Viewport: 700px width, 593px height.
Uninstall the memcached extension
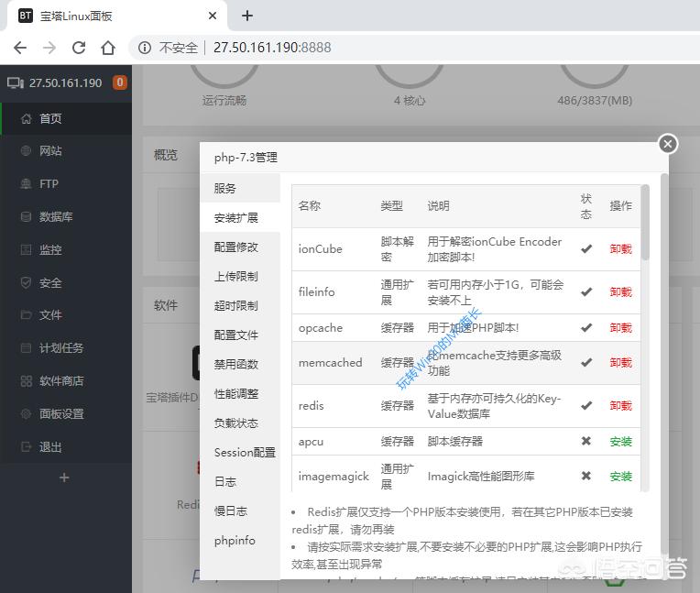coord(621,363)
